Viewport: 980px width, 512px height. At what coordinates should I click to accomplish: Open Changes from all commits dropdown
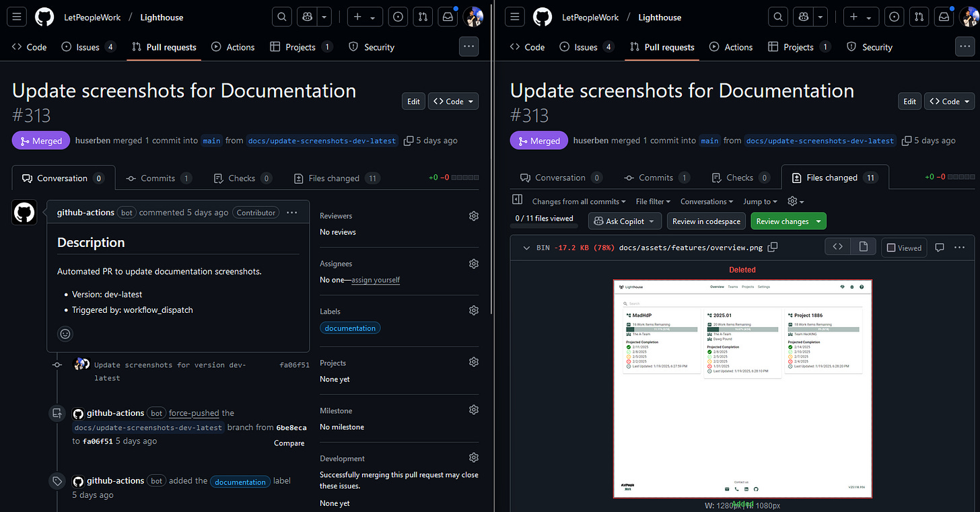click(579, 201)
